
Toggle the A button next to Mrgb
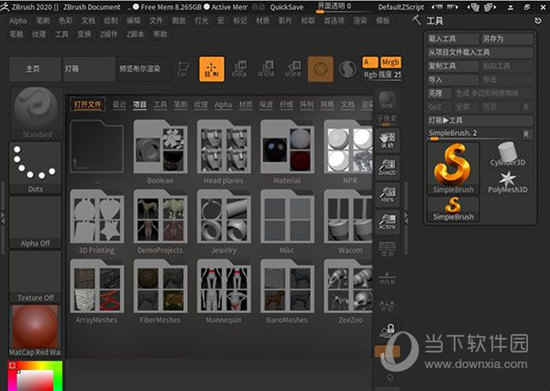pyautogui.click(x=370, y=62)
